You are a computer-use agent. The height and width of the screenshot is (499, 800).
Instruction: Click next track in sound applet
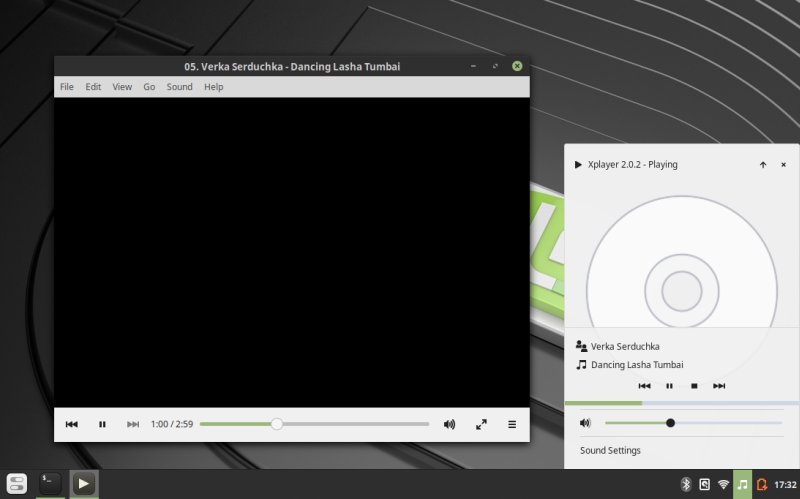pos(719,386)
